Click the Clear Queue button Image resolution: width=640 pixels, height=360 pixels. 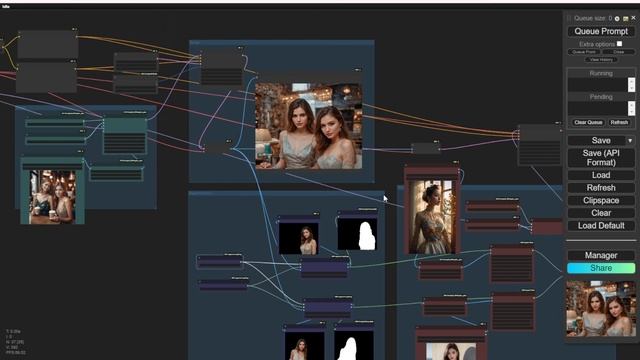(588, 122)
